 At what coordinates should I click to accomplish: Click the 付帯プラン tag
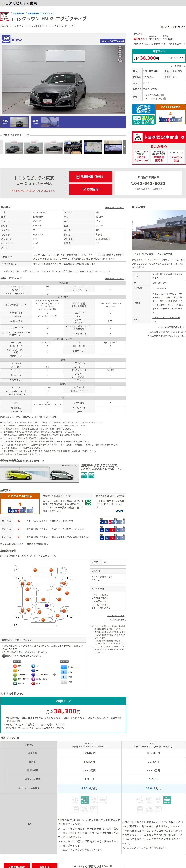click(x=47, y=14)
